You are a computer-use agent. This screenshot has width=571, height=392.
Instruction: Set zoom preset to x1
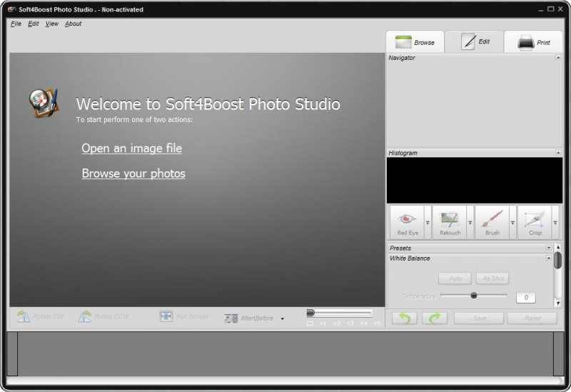click(323, 323)
